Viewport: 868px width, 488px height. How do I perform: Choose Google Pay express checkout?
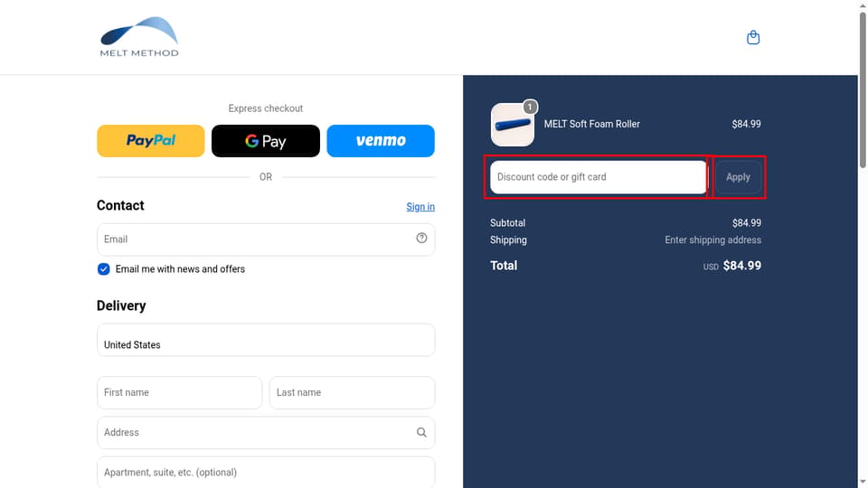point(266,141)
